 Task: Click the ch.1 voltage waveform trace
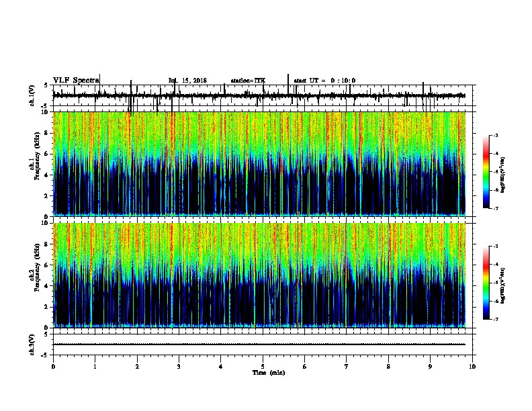tap(259, 96)
